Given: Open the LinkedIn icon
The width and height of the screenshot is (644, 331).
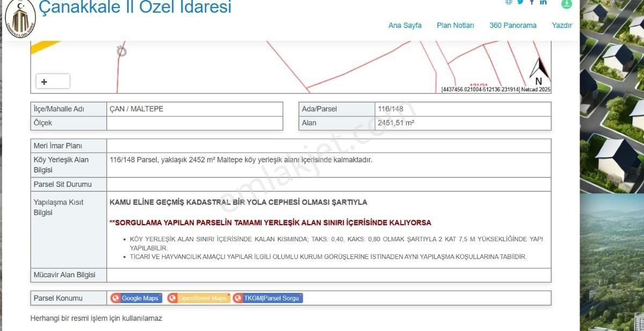Looking at the screenshot, I should (x=543, y=3).
